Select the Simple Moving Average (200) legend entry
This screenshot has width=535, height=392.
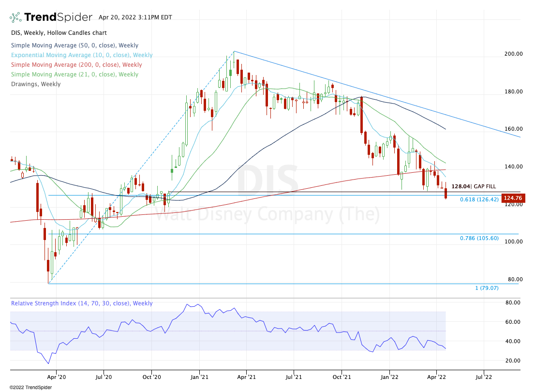click(76, 64)
